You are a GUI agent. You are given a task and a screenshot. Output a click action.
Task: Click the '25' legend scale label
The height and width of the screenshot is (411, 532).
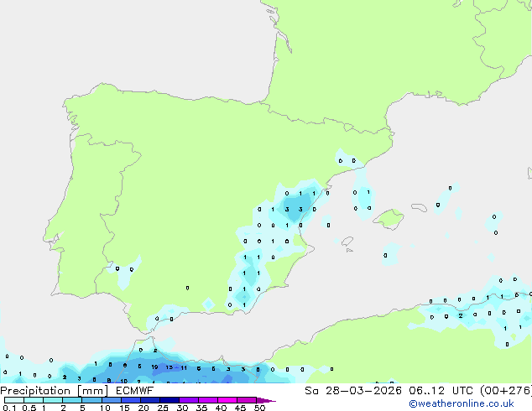pos(163,408)
